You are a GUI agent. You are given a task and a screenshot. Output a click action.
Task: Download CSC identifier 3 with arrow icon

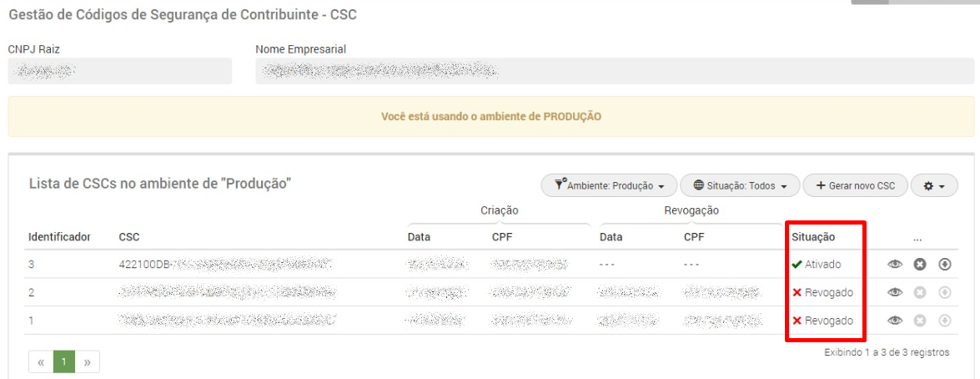click(944, 265)
